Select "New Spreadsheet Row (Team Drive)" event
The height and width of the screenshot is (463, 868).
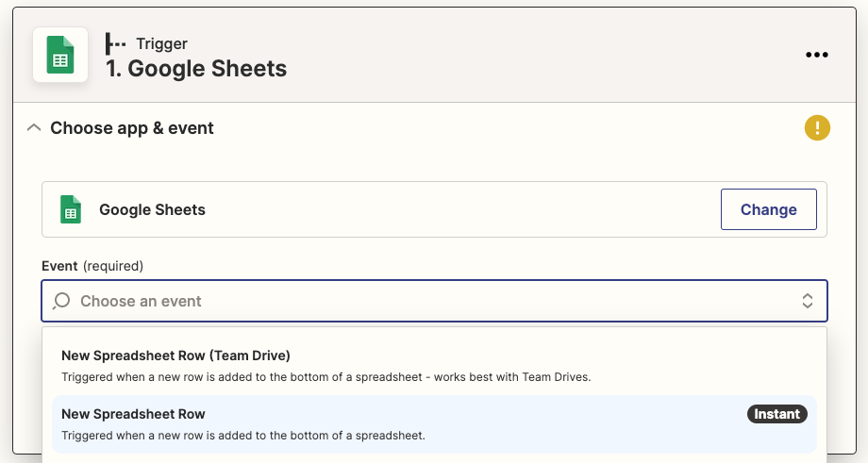pyautogui.click(x=175, y=356)
